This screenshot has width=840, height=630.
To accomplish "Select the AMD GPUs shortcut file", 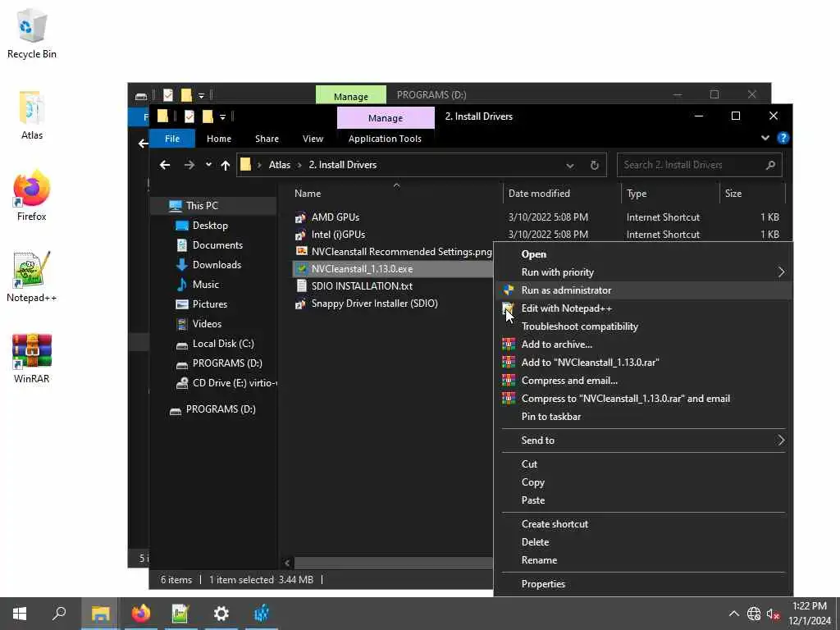I will click(x=336, y=217).
